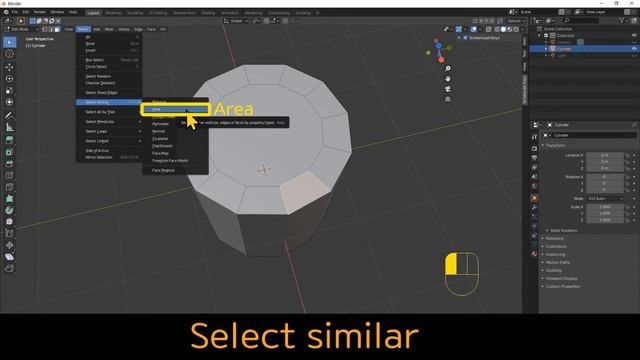Select the Shear tool
Viewport: 640px width, 360px height.
click(x=9, y=257)
